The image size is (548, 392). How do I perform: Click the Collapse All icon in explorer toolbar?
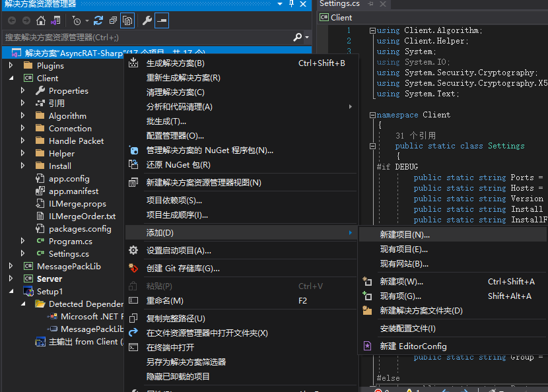(113, 21)
